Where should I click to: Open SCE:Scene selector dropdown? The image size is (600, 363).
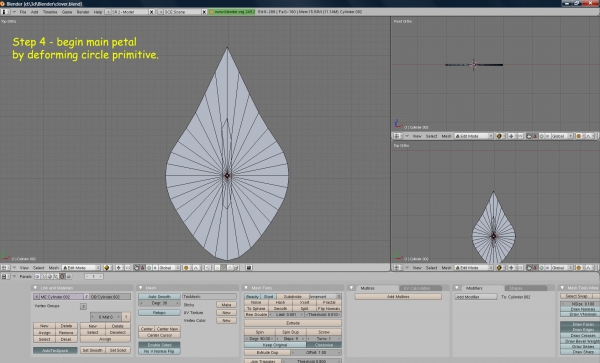pyautogui.click(x=179, y=12)
